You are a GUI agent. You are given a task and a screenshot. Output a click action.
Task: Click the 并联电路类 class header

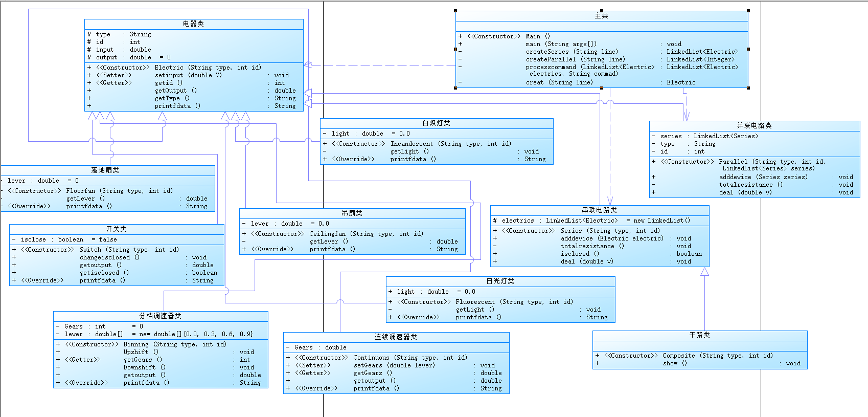click(754, 126)
